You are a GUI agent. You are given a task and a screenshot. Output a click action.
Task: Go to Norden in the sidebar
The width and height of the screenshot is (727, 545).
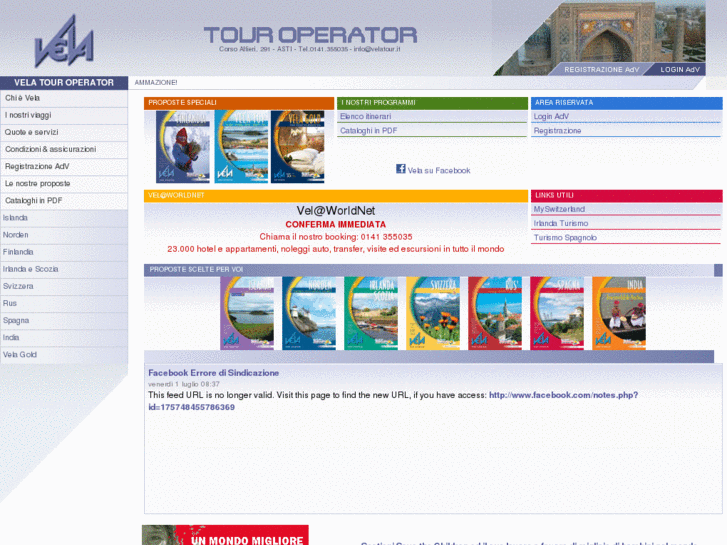point(64,235)
